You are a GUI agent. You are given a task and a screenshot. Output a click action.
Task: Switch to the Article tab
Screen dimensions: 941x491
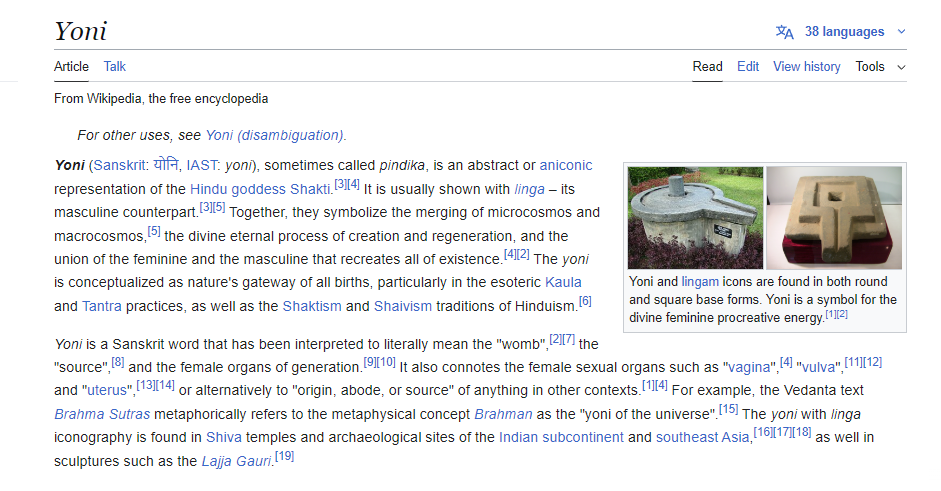[x=71, y=67]
